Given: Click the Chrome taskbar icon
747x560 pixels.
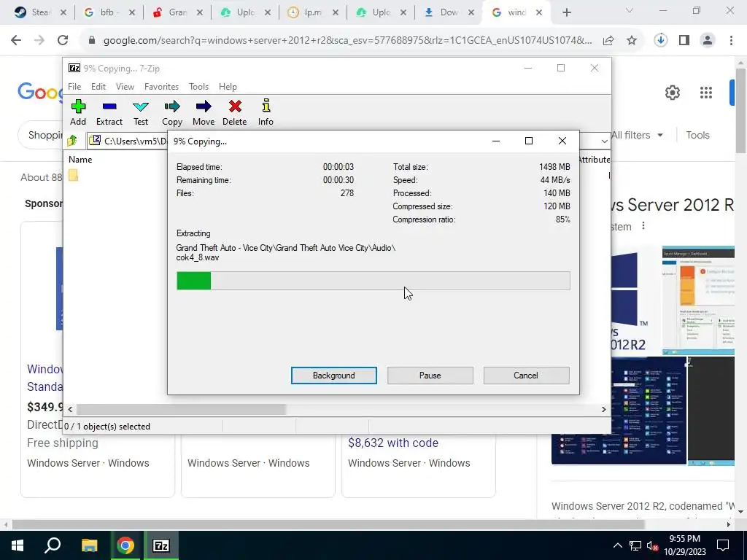Looking at the screenshot, I should (125, 545).
